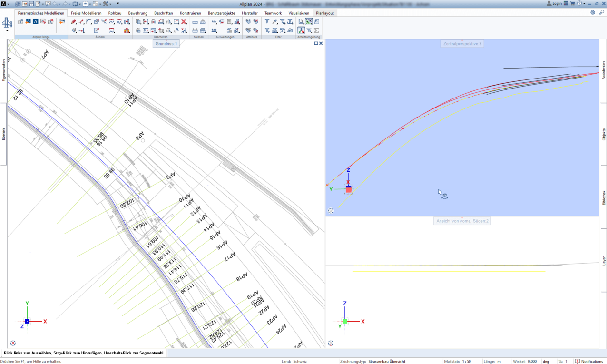The height and width of the screenshot is (364, 607).
Task: Select the funnel filter icon in Filter group
Action: (267, 22)
